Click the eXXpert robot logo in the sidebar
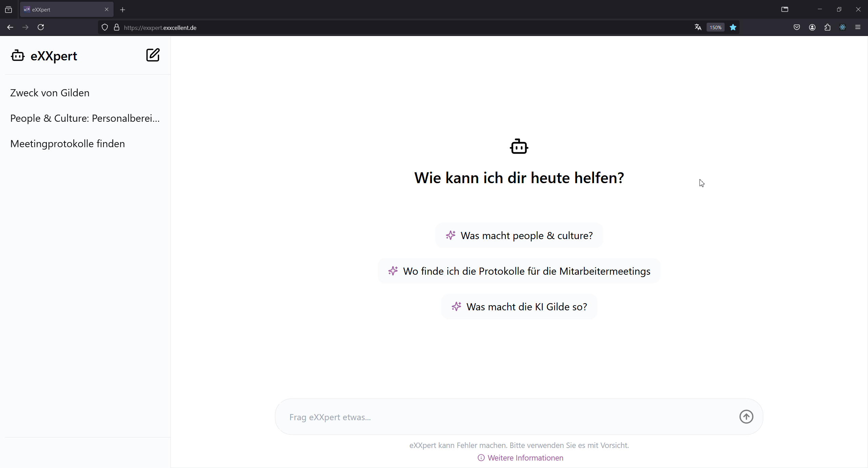 (18, 56)
